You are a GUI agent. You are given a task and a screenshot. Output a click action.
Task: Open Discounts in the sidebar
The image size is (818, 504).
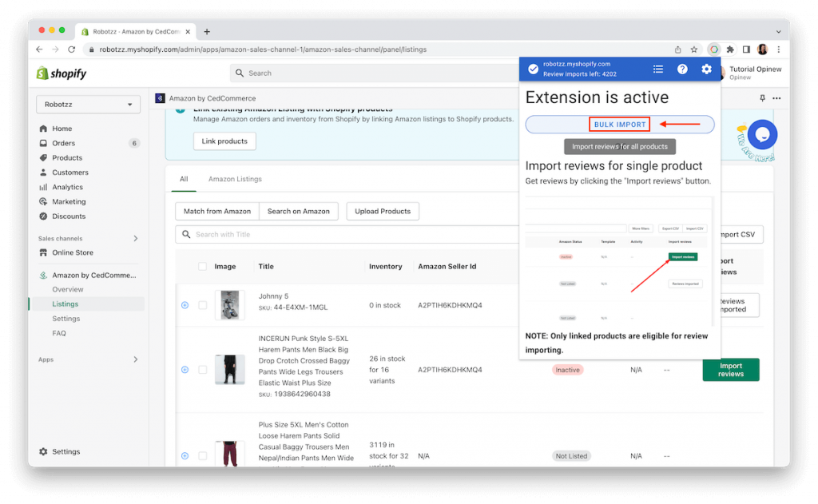[69, 216]
